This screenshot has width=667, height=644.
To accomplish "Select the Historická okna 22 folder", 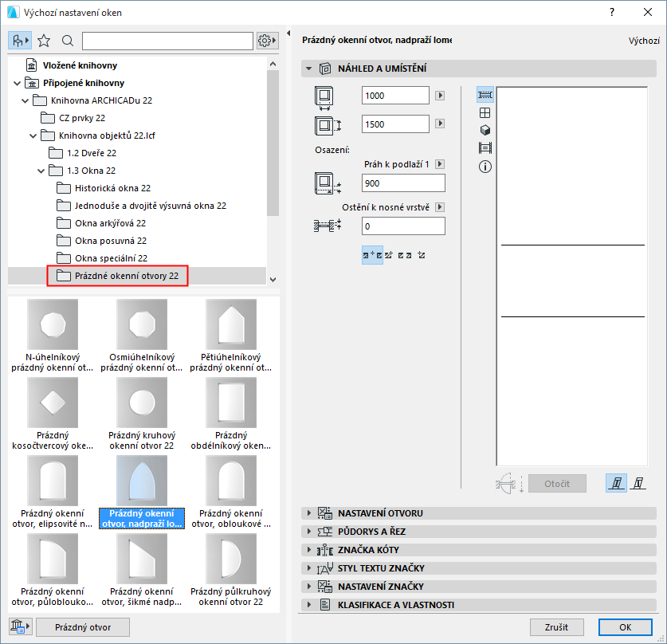I will click(x=112, y=188).
